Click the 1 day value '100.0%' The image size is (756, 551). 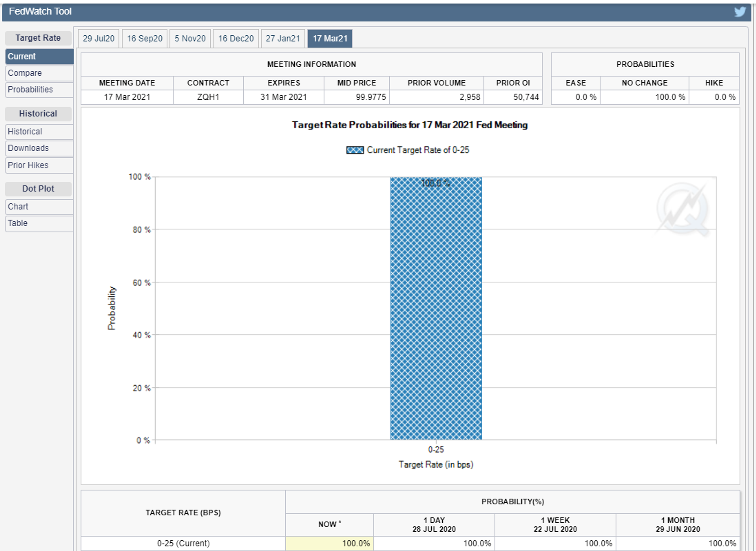(x=477, y=543)
